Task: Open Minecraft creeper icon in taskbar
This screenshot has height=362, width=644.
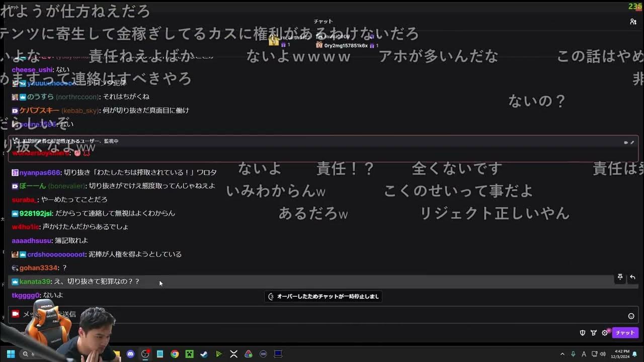Action: pos(189,354)
